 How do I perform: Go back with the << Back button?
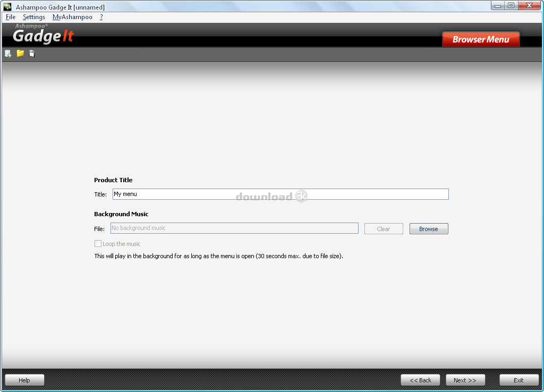pos(420,380)
